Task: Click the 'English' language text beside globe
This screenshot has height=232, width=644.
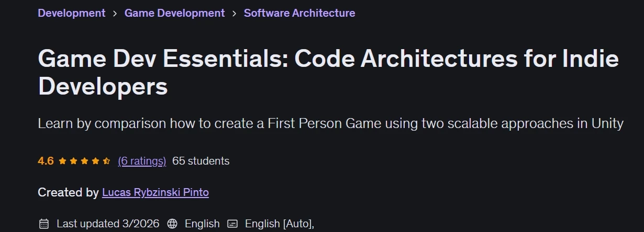Action: (x=202, y=224)
